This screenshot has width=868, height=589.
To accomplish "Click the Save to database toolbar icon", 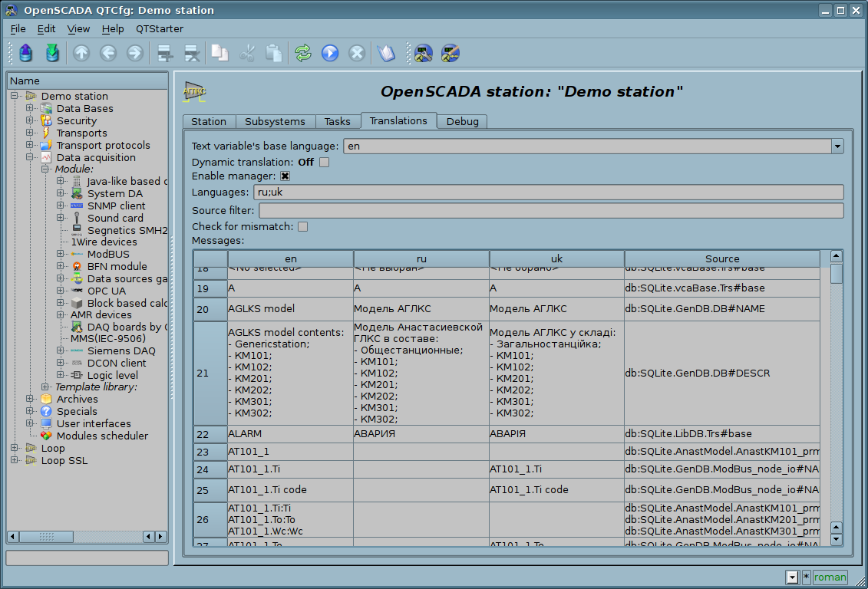I will coord(52,53).
